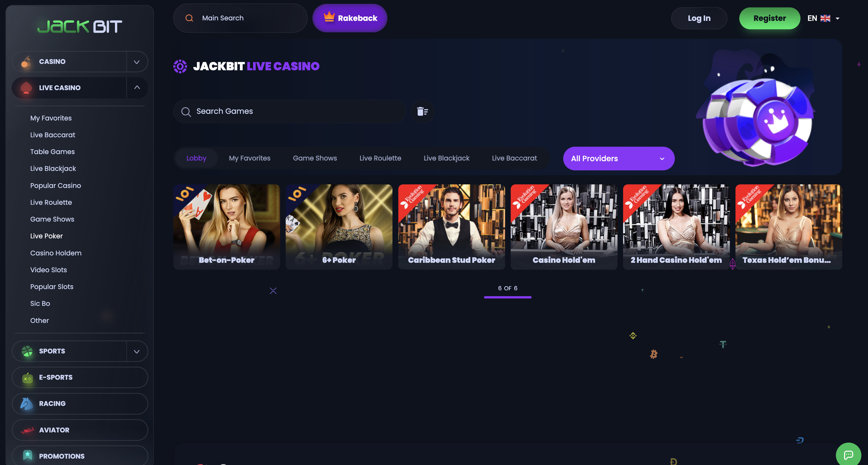This screenshot has height=465, width=868.
Task: Collapse the Live Casino section chevron
Action: point(137,88)
